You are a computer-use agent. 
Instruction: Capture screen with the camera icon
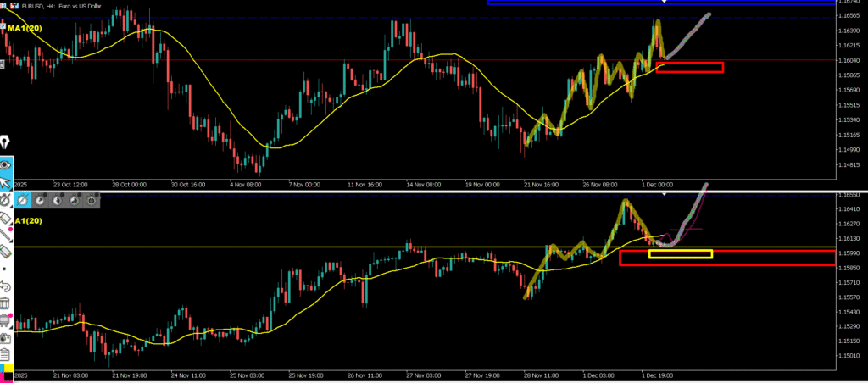coord(5,337)
